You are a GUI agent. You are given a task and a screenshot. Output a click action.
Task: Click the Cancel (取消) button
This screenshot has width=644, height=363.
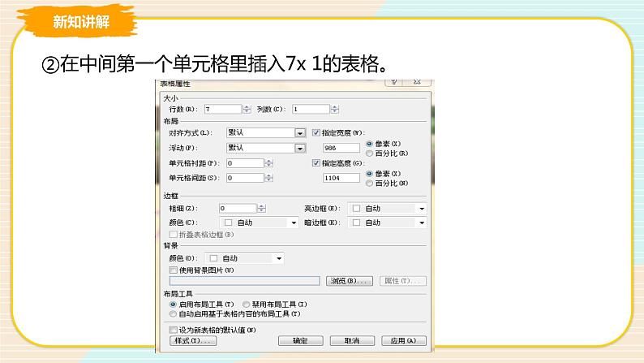click(352, 341)
